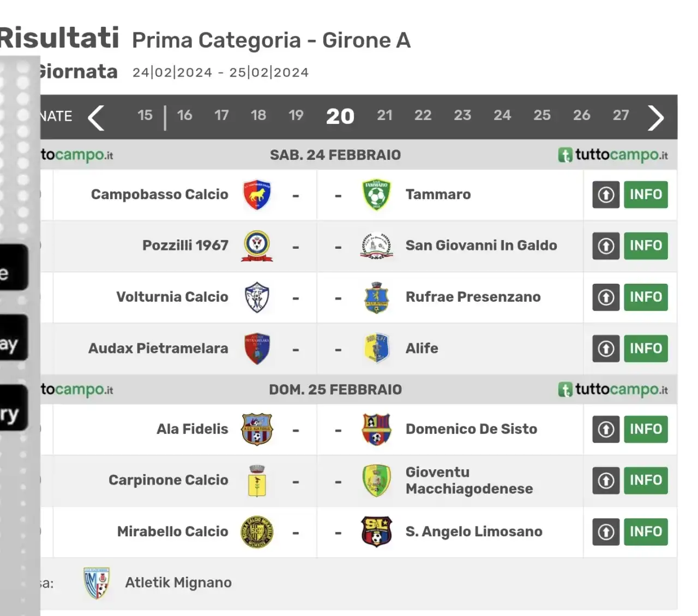The image size is (698, 616).
Task: Open the Pozzilli 1967 club logo
Action: (x=257, y=246)
